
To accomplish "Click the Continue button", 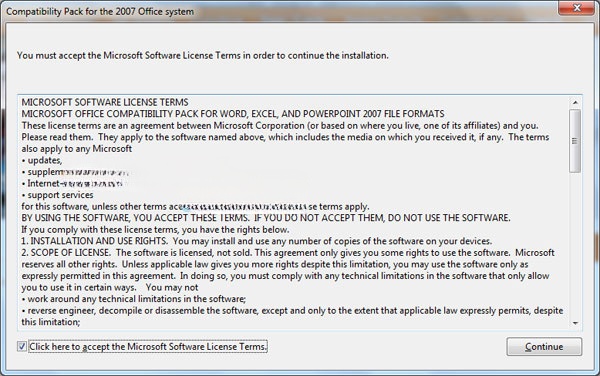I will tap(544, 347).
